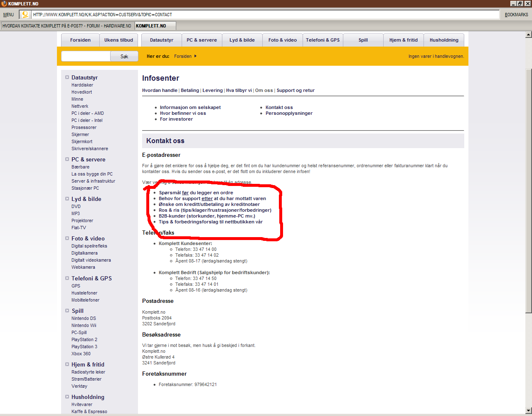
Task: Open Hvor befinner vi oss link
Action: click(x=183, y=113)
